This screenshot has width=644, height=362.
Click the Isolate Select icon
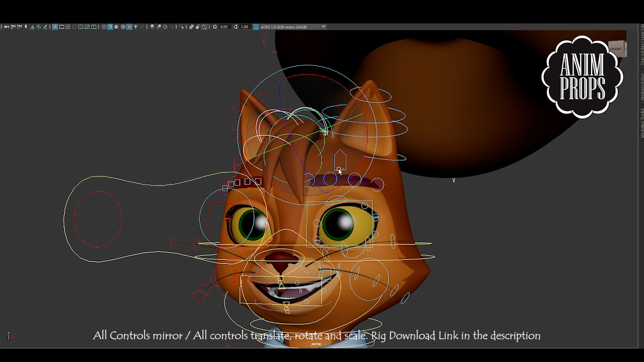[x=182, y=27]
